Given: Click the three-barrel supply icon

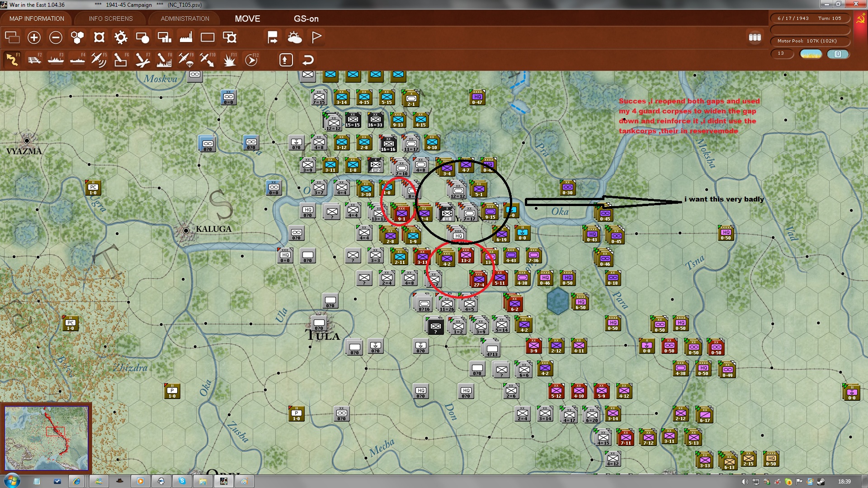Looking at the screenshot, I should pyautogui.click(x=755, y=38).
